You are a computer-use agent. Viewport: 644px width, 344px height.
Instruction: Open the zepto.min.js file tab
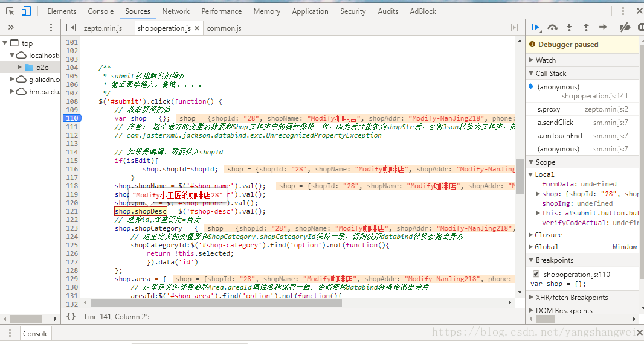click(103, 28)
